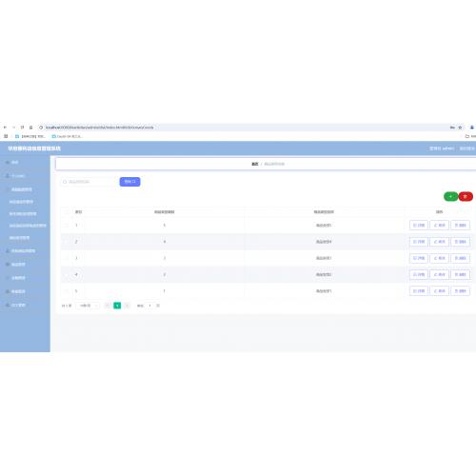Open the per-page size dropdown in pagination
Image resolution: width=476 pixels, height=476 pixels.
(88, 306)
